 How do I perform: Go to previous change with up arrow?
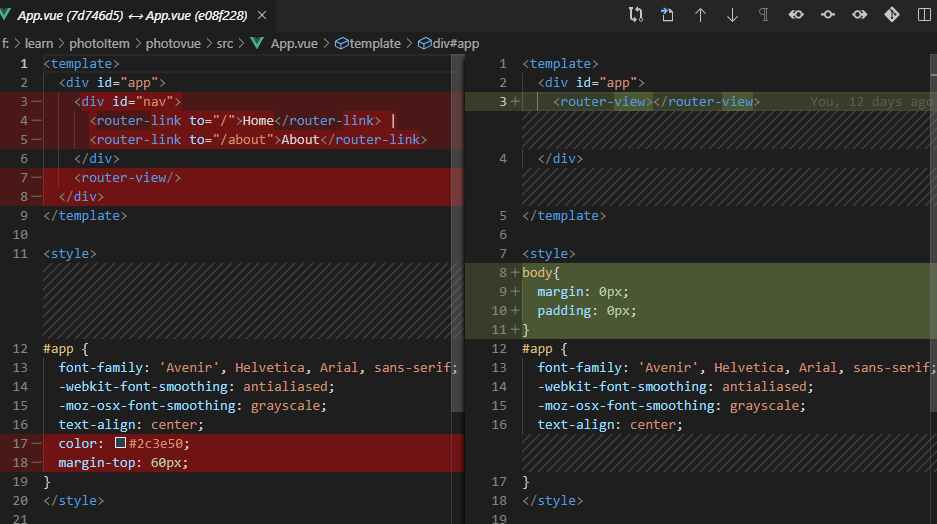pos(700,15)
